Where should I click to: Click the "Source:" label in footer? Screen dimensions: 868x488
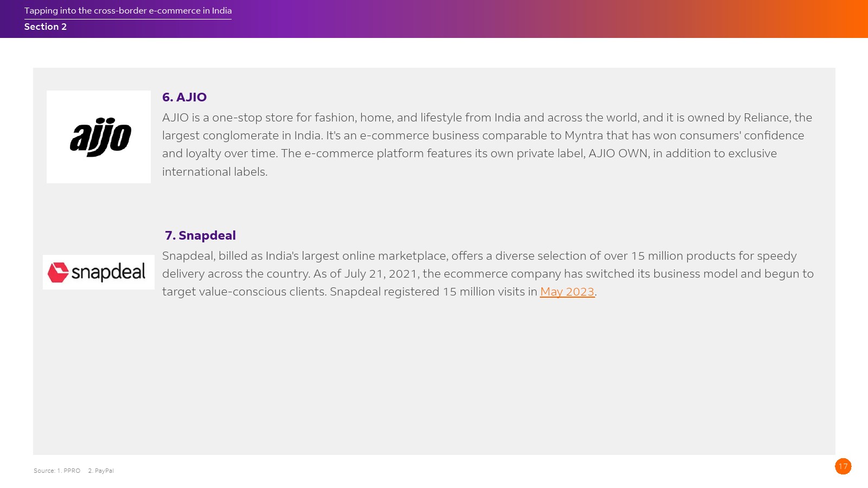(44, 471)
